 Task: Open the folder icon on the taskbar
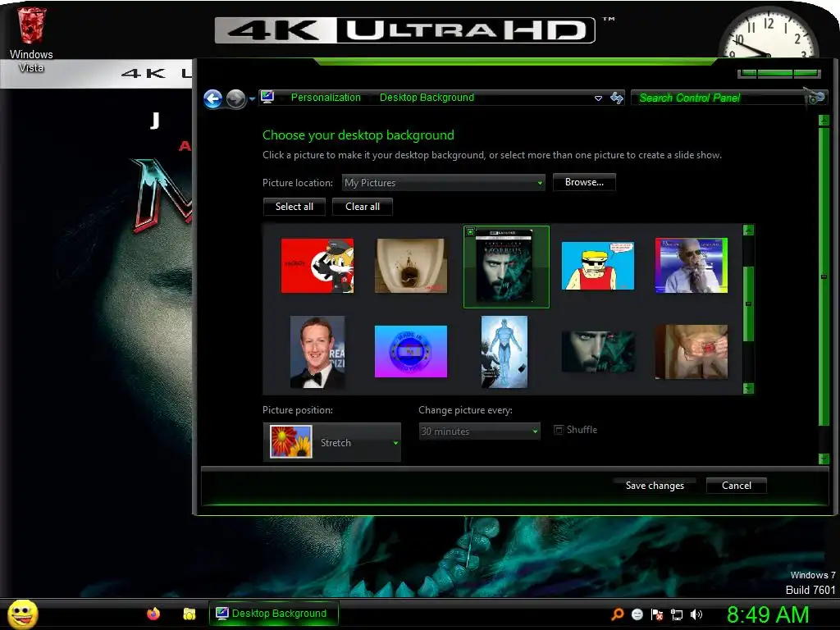pyautogui.click(x=189, y=614)
